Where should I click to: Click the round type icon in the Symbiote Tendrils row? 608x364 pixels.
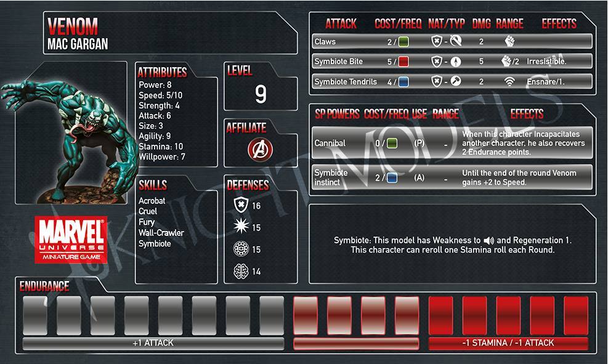coord(456,81)
